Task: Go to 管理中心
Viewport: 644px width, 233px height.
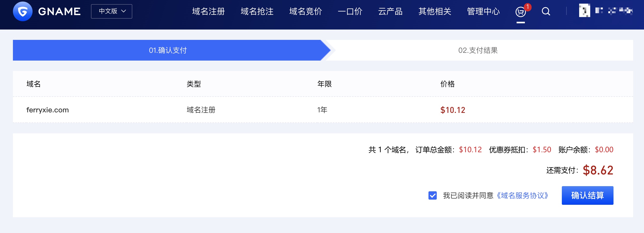Action: click(483, 11)
